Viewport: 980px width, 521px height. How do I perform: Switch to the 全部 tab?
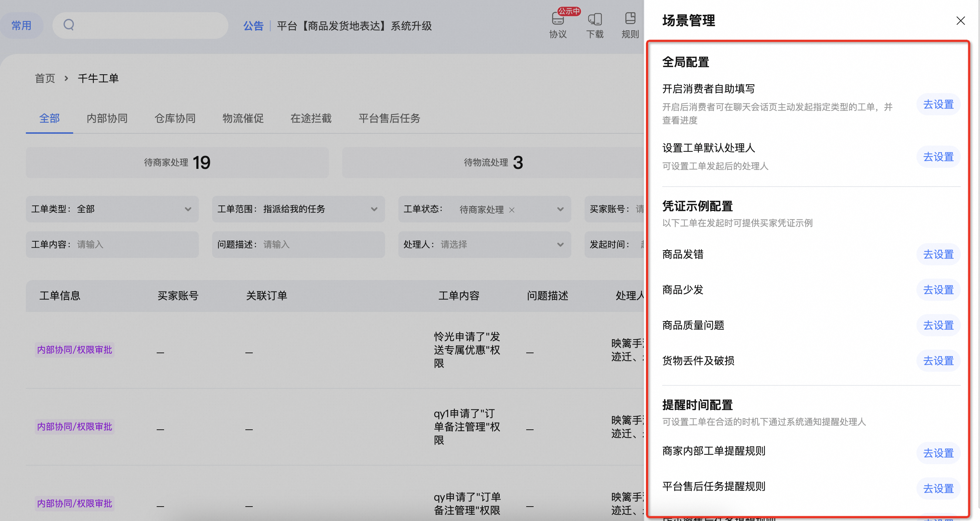50,118
